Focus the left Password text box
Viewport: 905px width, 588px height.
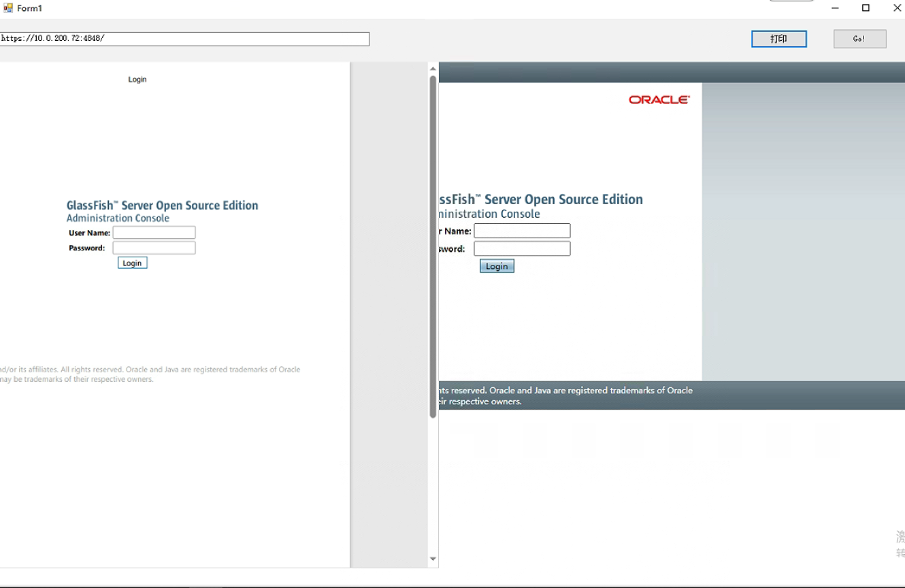[154, 248]
